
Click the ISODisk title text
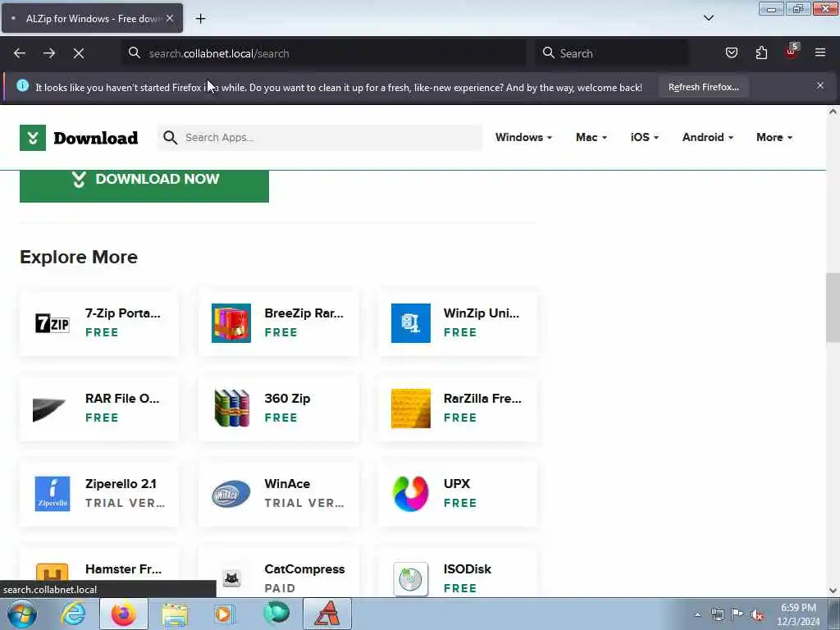(467, 569)
